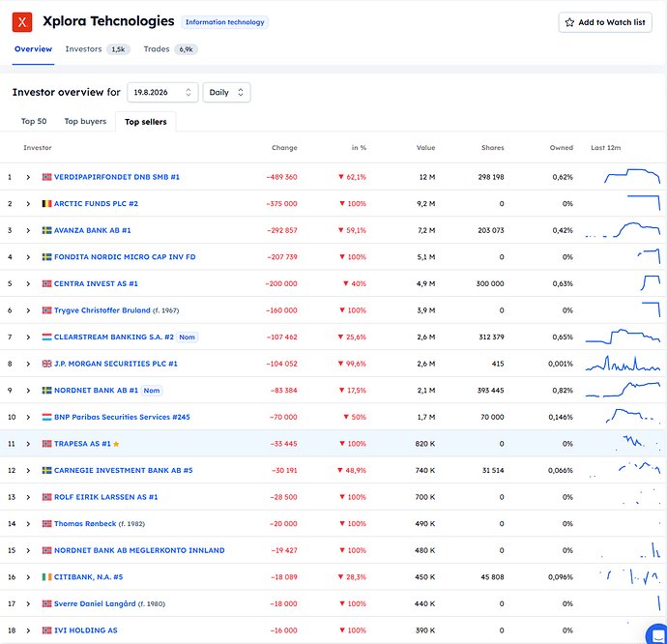
Task: Click the red Xplora X logo
Action: 22,22
